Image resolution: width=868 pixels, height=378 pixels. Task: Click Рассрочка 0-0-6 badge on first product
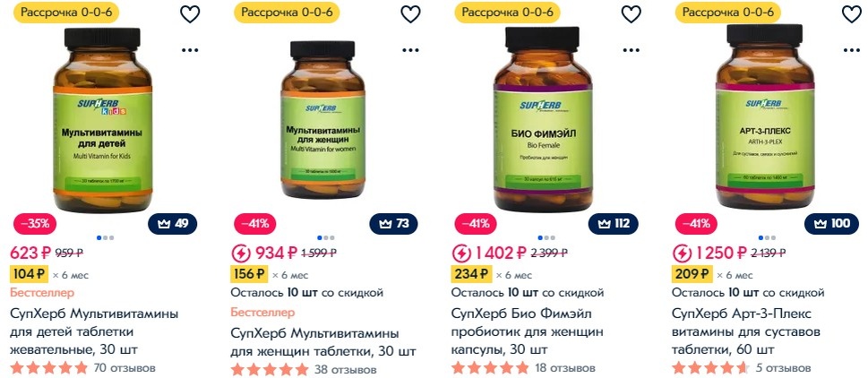[66, 13]
